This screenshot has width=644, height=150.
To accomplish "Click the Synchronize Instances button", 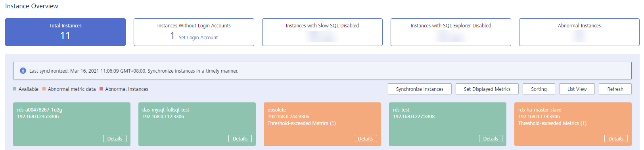I will point(420,89).
